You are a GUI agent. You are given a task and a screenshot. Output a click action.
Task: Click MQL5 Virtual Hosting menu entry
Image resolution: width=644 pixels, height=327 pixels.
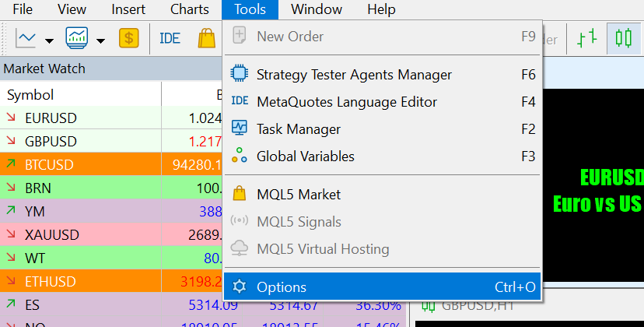click(x=383, y=248)
